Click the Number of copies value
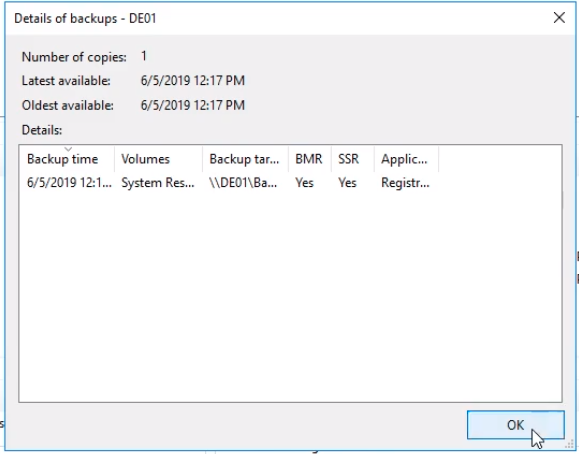This screenshot has width=579, height=454. 144,56
